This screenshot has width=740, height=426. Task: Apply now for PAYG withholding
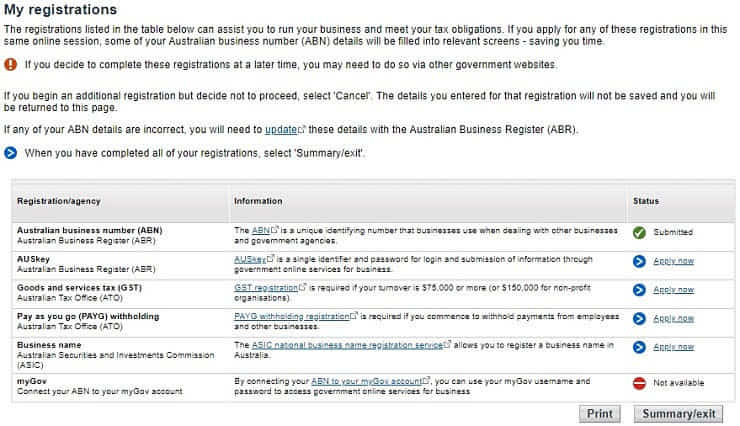click(x=673, y=319)
